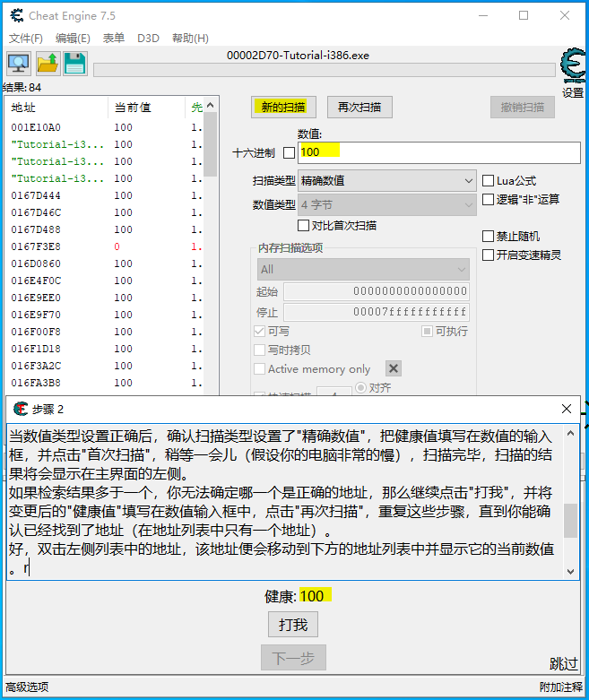The image size is (589, 700).
Task: Open the Table menu
Action: click(114, 39)
